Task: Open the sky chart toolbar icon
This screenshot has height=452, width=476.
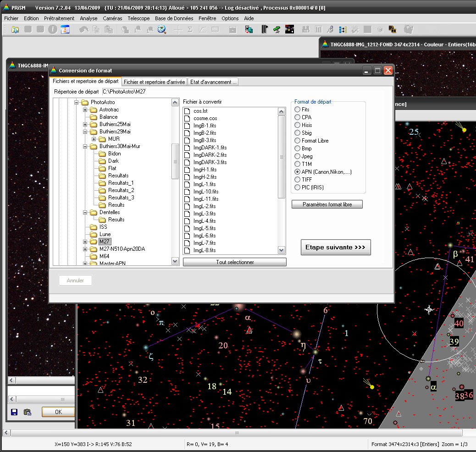Action: pyautogui.click(x=289, y=29)
